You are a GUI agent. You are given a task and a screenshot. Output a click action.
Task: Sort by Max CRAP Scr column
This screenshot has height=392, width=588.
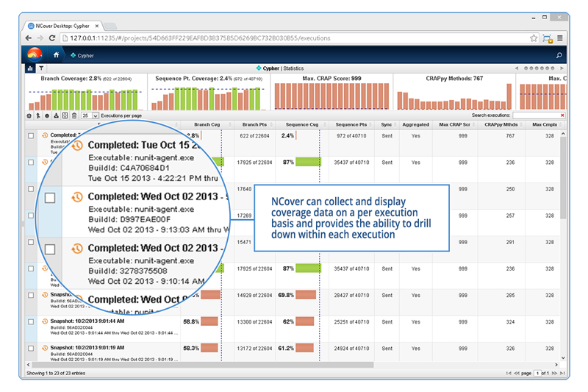454,124
